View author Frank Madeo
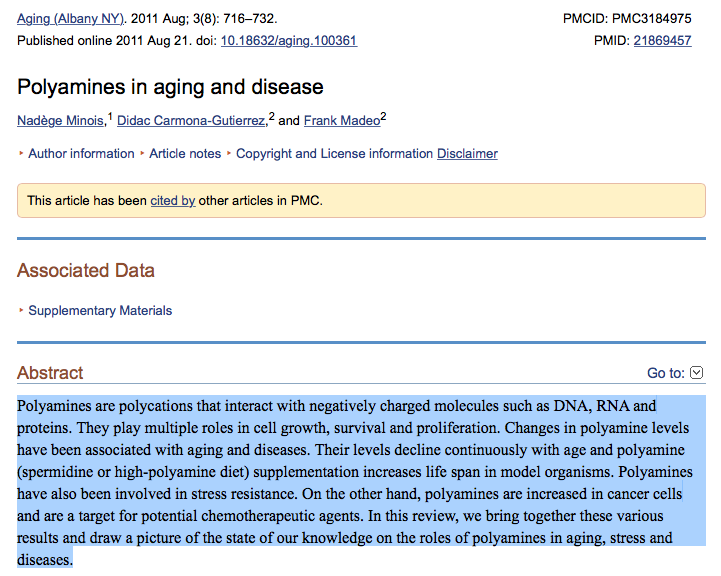The image size is (721, 576). coord(341,121)
